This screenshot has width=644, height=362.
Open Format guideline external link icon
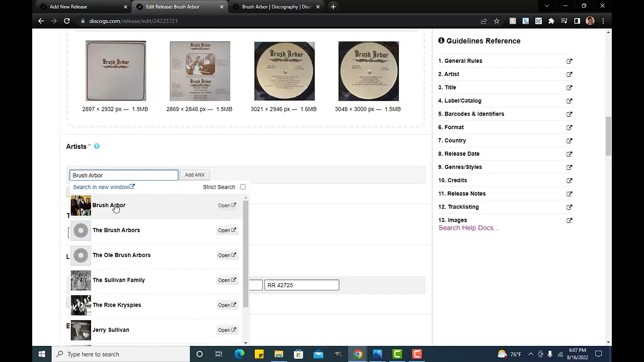coord(569,127)
